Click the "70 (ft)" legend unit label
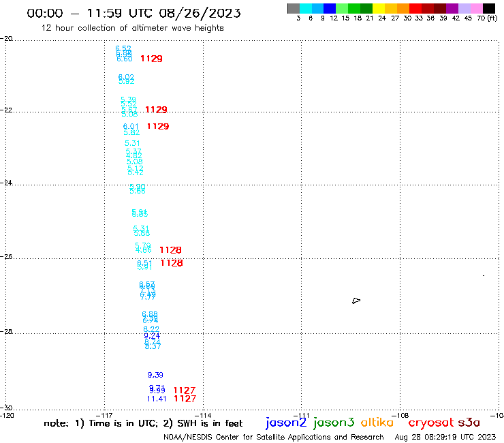The image size is (504, 443). click(487, 18)
